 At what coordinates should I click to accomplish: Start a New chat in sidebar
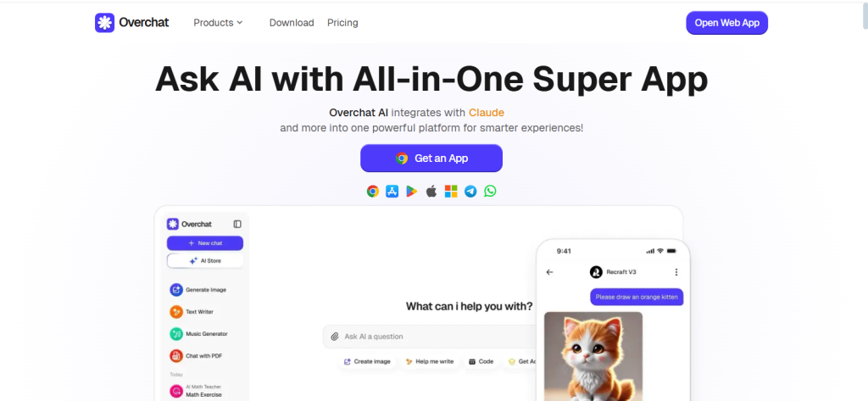(205, 243)
